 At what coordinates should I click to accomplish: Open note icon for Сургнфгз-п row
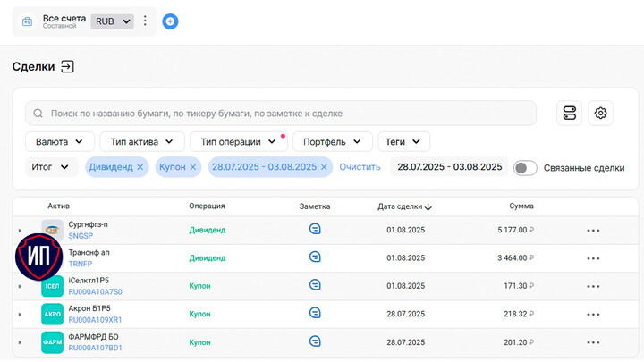coord(314,230)
